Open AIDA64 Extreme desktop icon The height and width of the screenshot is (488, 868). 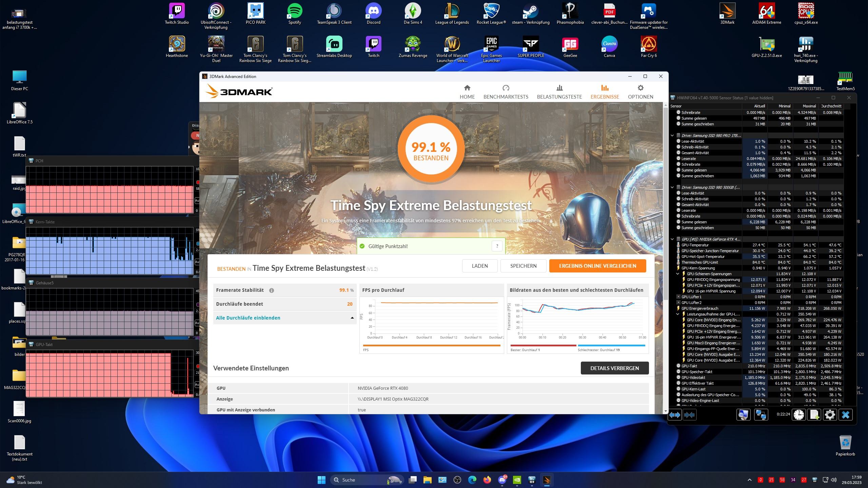(767, 14)
